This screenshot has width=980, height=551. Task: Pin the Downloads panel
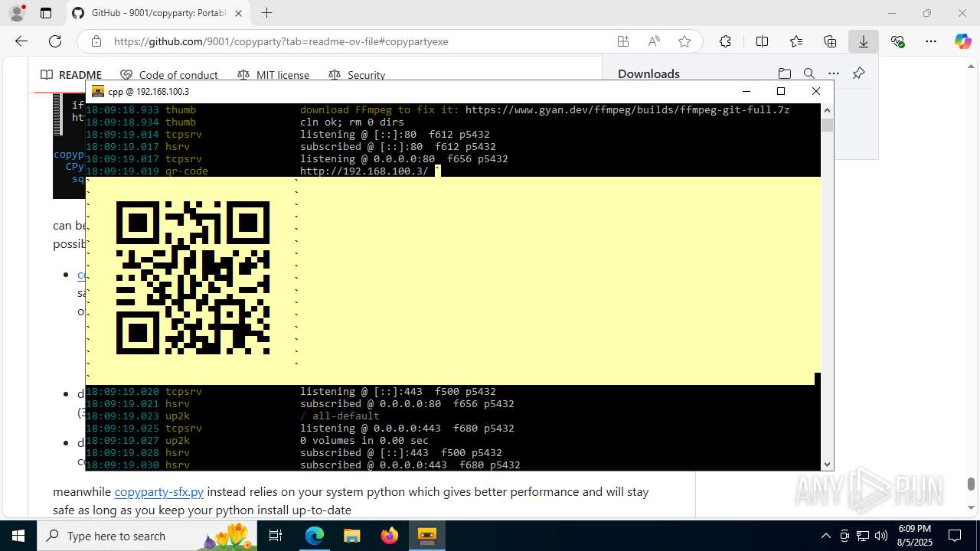coord(858,73)
